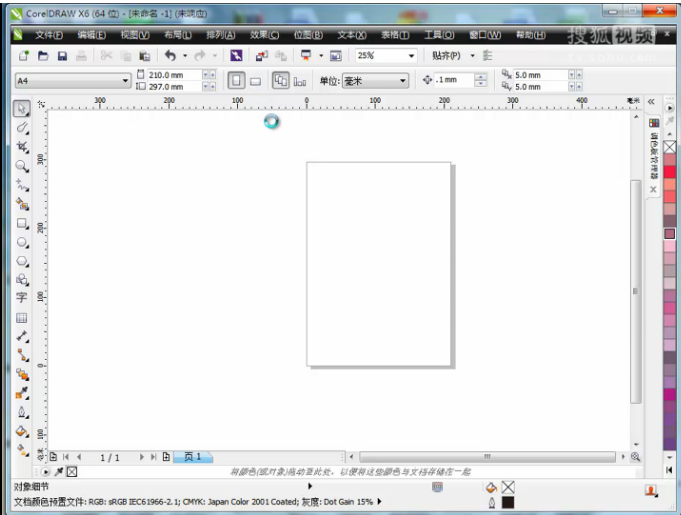Save the document with the disk icon
The width and height of the screenshot is (681, 515).
tap(62, 56)
